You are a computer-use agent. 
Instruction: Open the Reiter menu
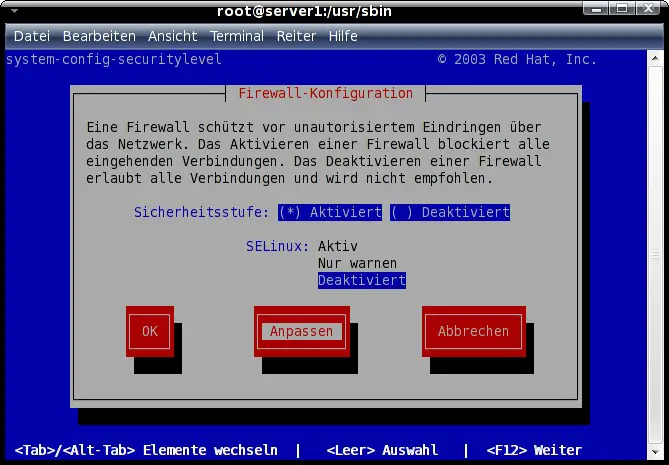tap(296, 36)
